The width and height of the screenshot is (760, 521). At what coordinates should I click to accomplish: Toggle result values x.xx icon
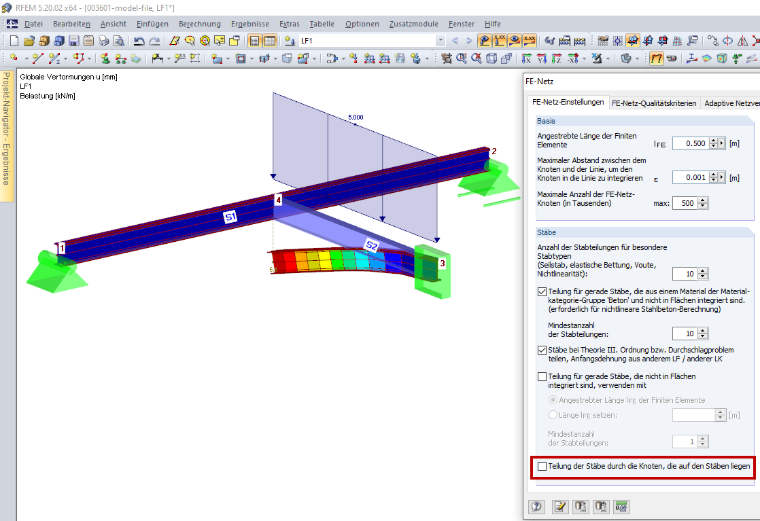(529, 41)
